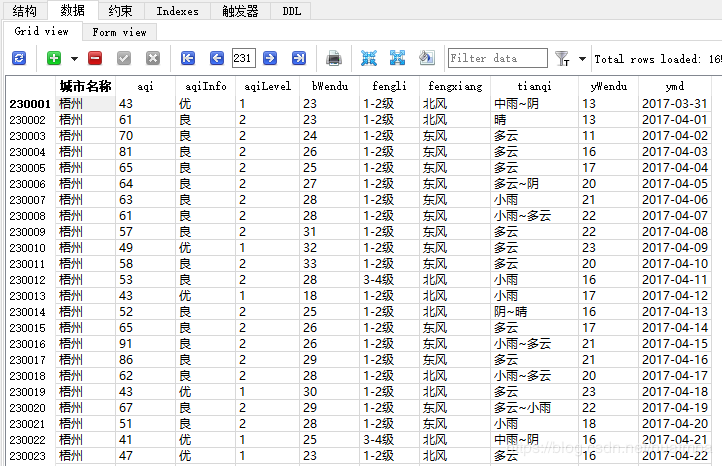Viewport: 722px width, 466px height.
Task: Open the Indexes tab
Action: pos(177,11)
